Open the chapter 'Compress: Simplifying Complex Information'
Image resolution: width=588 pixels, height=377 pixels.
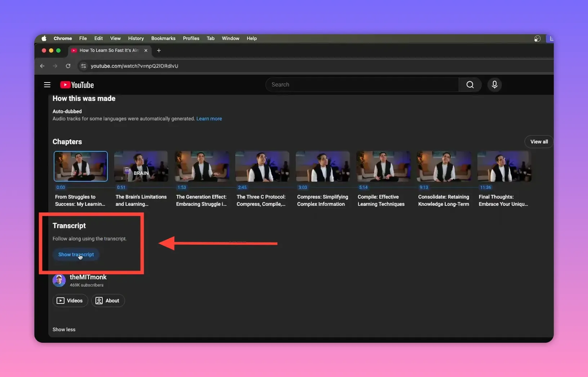coord(322,167)
